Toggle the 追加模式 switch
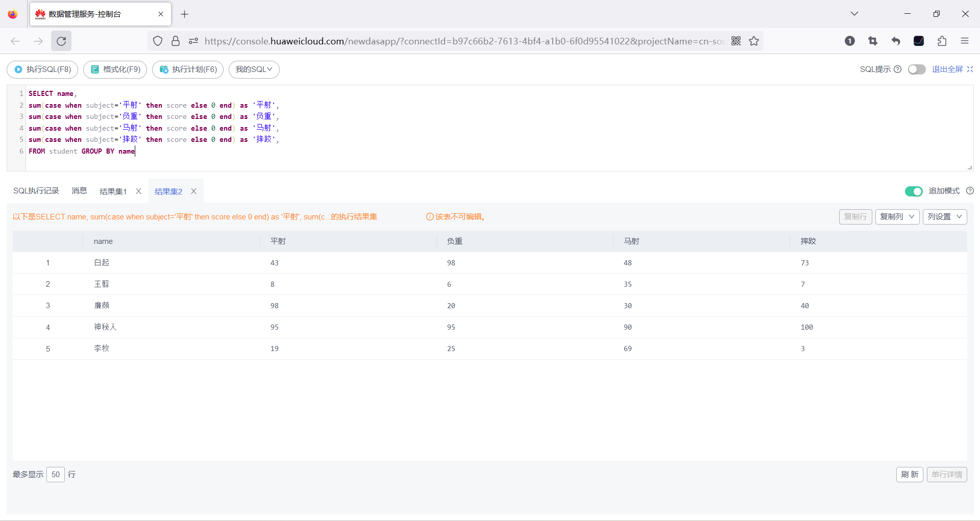980x521 pixels. (x=914, y=191)
